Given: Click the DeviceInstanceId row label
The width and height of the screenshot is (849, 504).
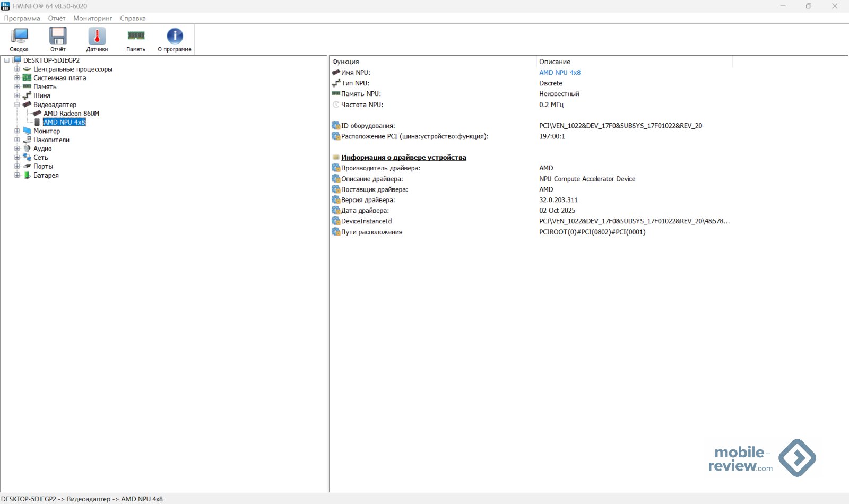Looking at the screenshot, I should tap(366, 221).
